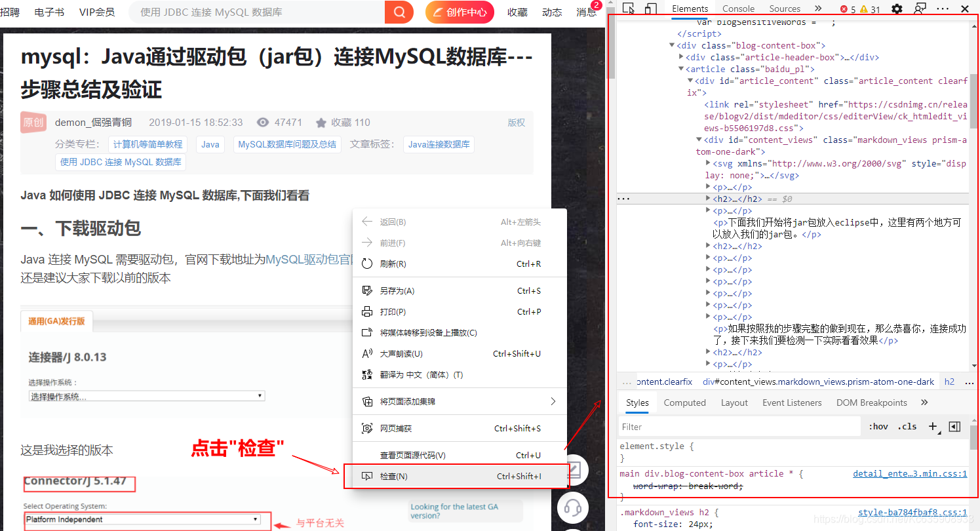Viewport: 980px width, 531px height.
Task: Click the cast media icon in the context menu
Action: pos(367,332)
